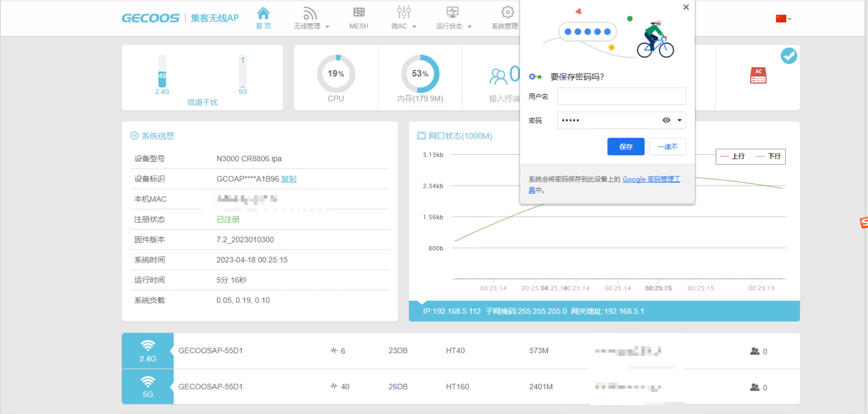Image resolution: width=868 pixels, height=414 pixels.
Task: Expand the saved password dropdown arrow
Action: pyautogui.click(x=679, y=120)
